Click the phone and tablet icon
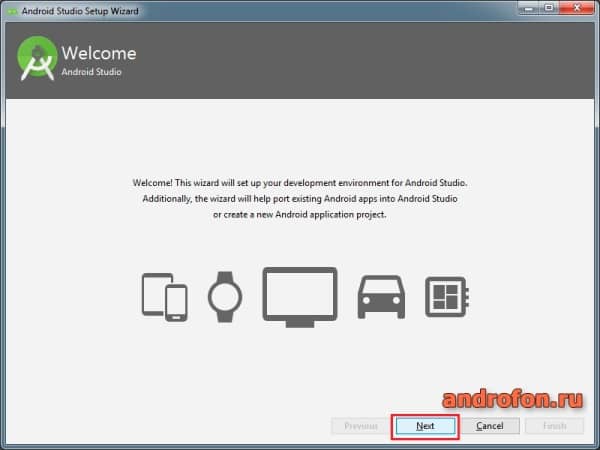Screen dimensions: 600x450 (x=165, y=297)
